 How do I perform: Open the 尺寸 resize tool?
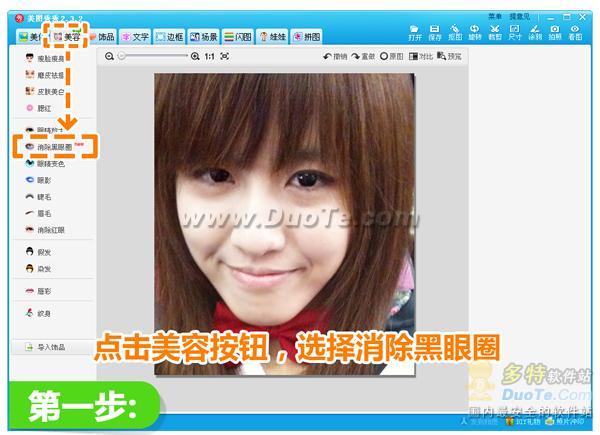515,33
